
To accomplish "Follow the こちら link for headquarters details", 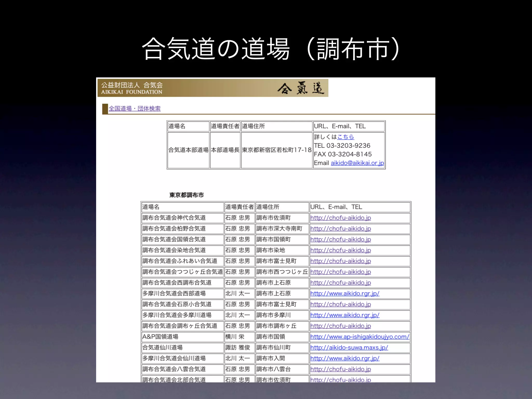I will coord(345,137).
